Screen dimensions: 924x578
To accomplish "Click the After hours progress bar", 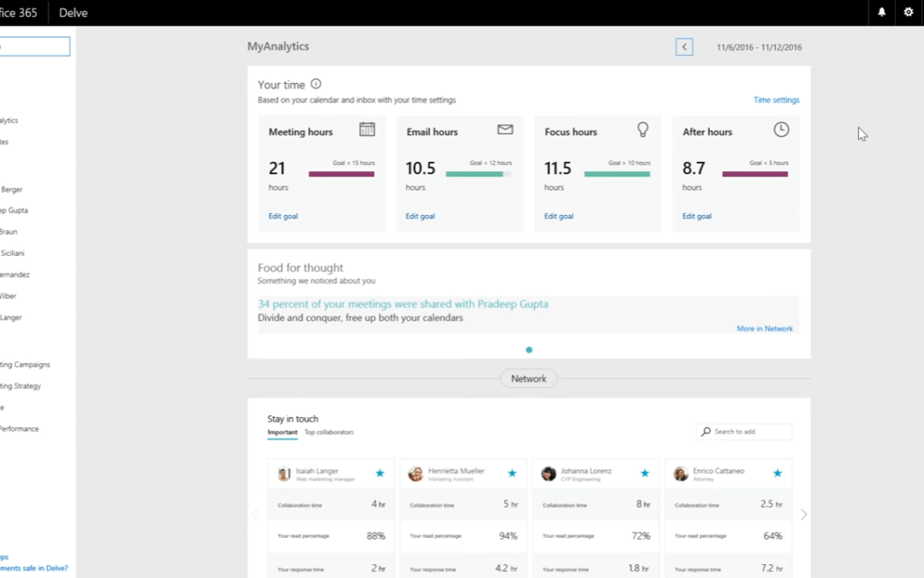I will pos(755,174).
